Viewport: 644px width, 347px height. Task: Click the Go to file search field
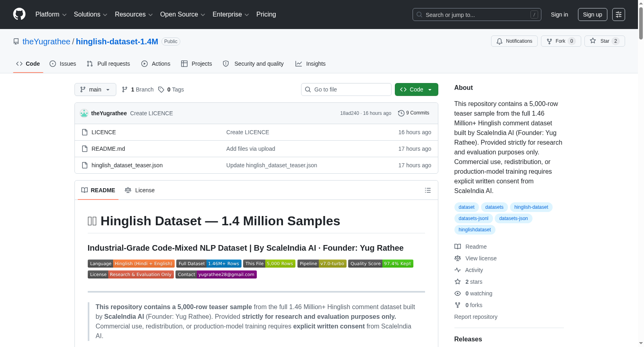[346, 89]
